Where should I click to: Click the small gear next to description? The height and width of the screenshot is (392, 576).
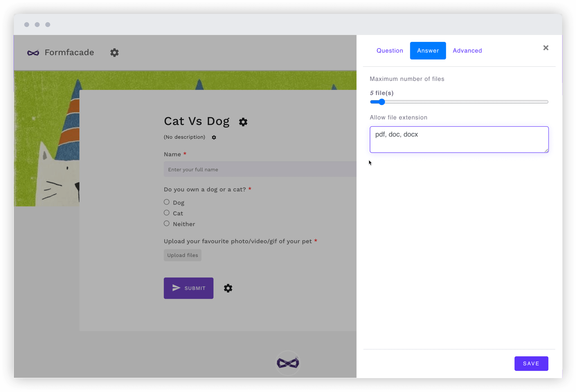click(214, 137)
